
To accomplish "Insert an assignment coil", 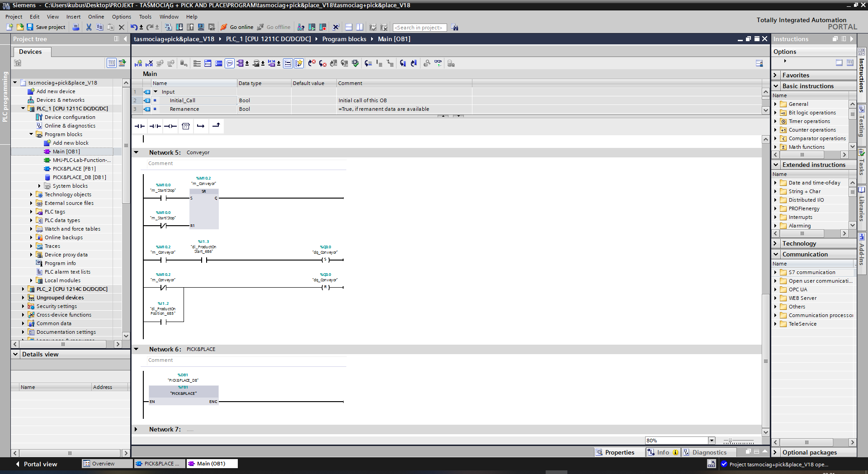I will coord(170,126).
